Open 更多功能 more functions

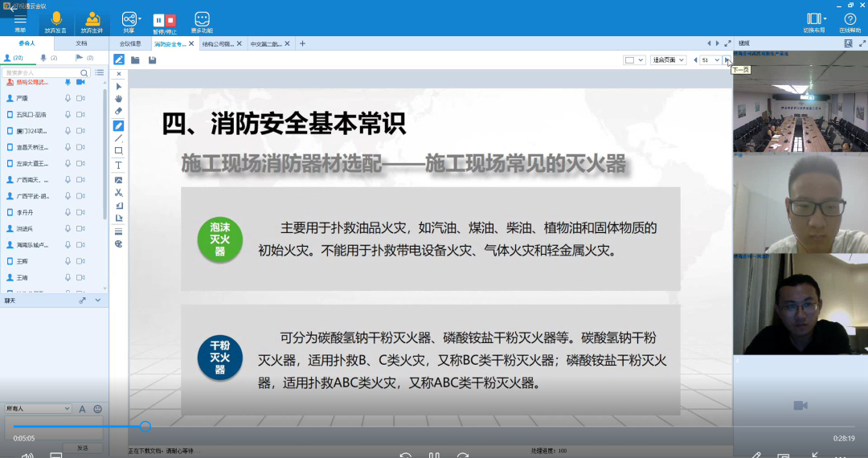point(202,22)
